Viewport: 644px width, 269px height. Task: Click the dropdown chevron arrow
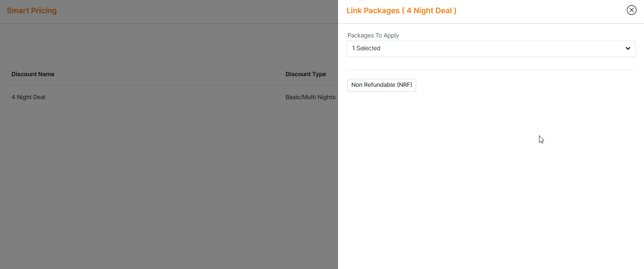coord(628,48)
